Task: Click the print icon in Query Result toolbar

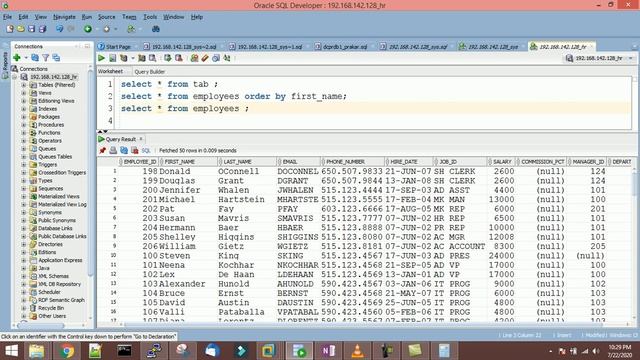Action: [113, 150]
